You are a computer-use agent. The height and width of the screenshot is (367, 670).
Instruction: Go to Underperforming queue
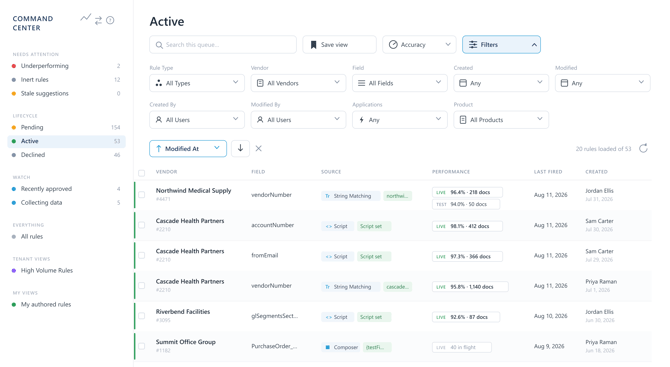[67, 66]
